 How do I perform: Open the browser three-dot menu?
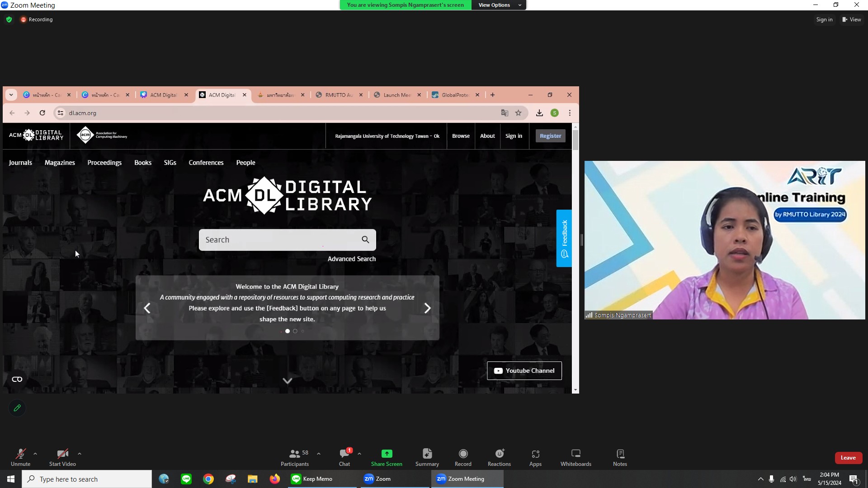point(570,113)
